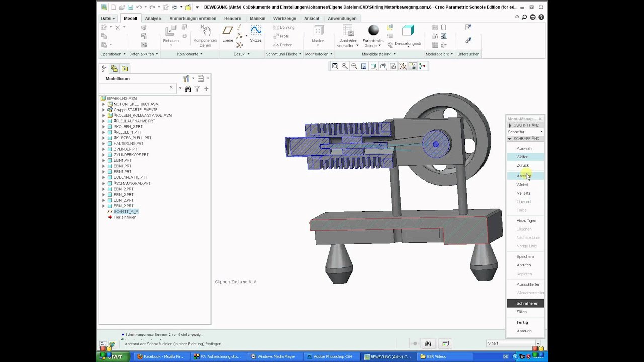This screenshot has height=362, width=644.
Task: Toggle the Schraffieren option
Action: pos(525,303)
